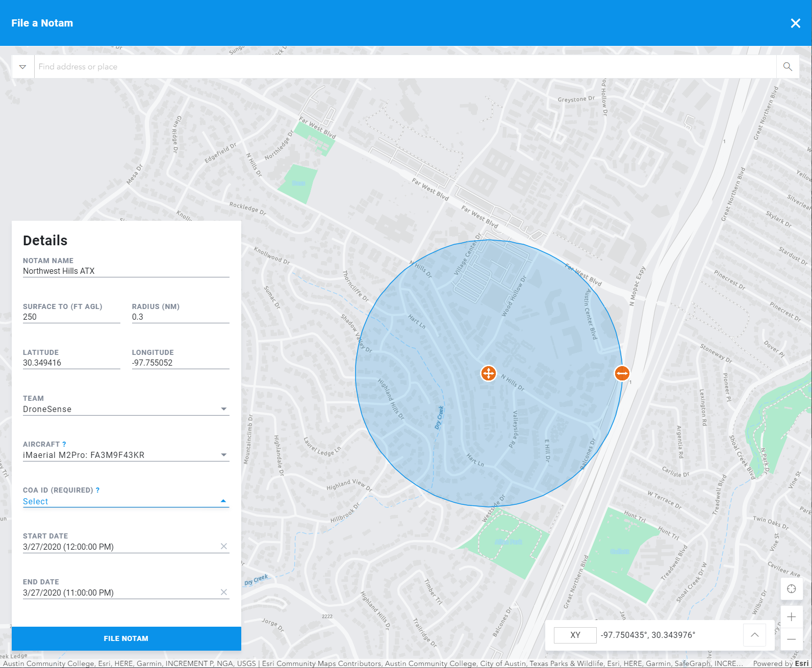812x668 pixels.
Task: Click the XY coordinate format button
Action: (575, 635)
